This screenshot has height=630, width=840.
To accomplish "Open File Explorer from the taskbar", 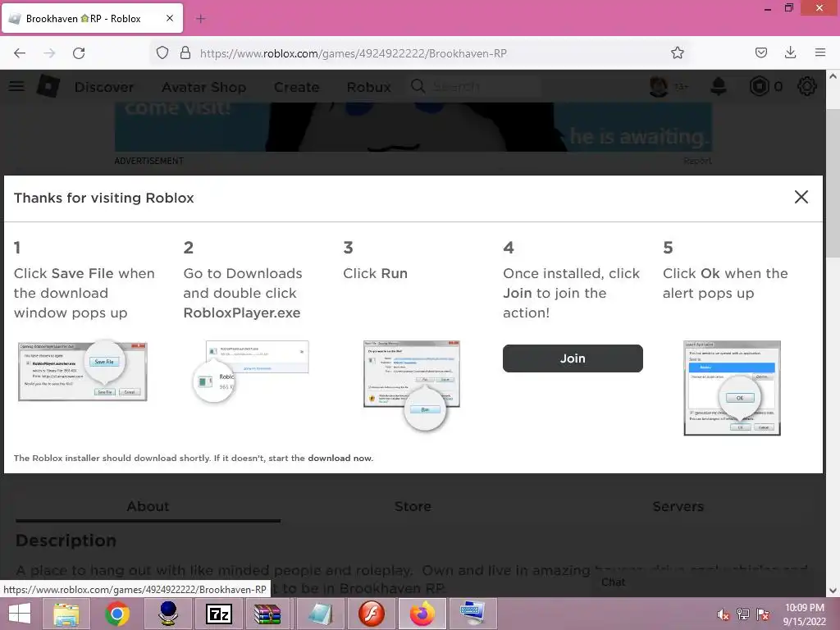I will click(x=66, y=614).
